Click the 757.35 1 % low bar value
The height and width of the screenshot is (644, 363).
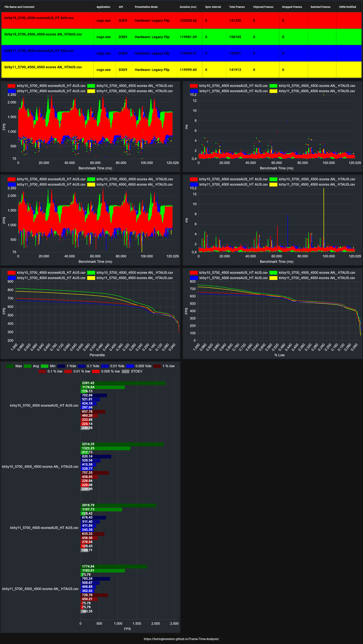point(87,472)
